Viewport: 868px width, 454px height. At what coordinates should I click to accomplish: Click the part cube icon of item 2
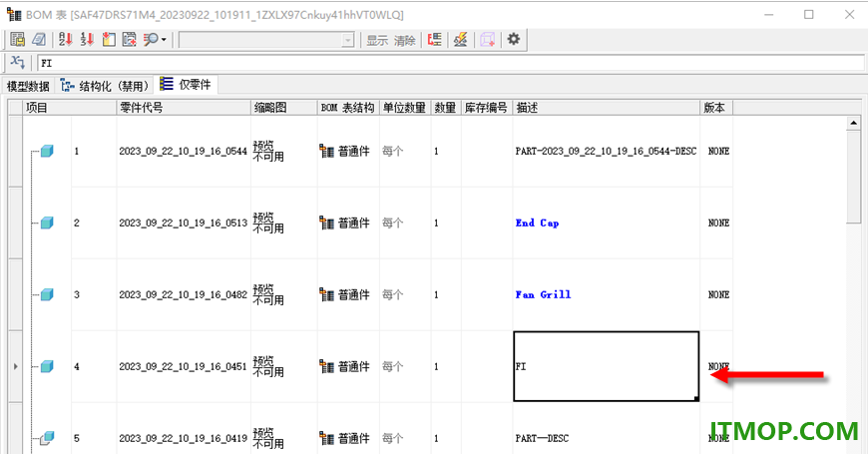[47, 223]
